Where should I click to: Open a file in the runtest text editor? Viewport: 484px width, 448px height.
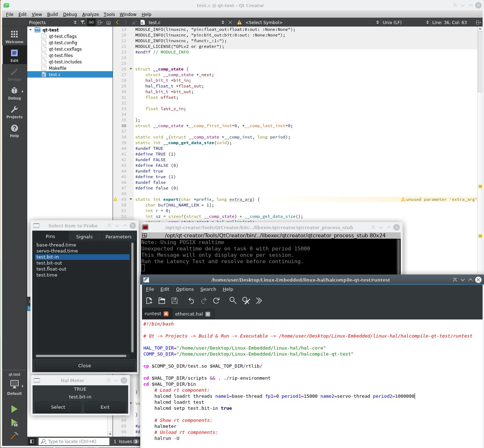click(x=162, y=301)
